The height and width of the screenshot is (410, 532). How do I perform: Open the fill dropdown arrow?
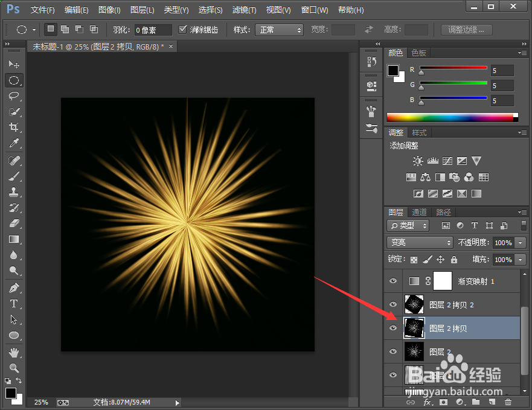(x=521, y=260)
